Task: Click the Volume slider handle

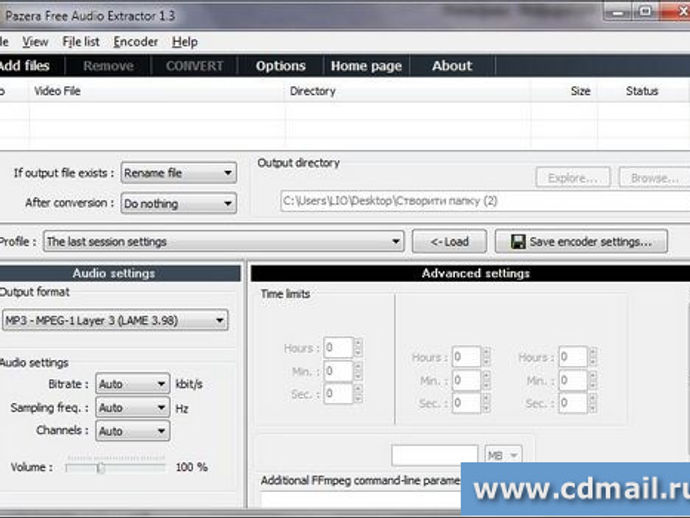Action: click(101, 468)
